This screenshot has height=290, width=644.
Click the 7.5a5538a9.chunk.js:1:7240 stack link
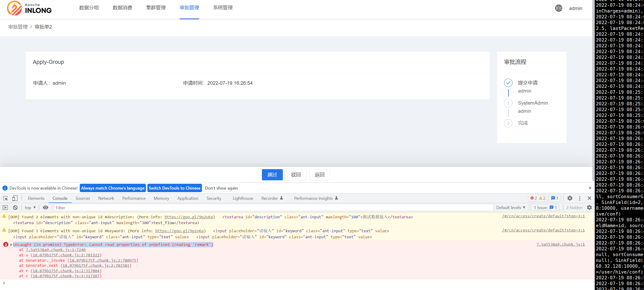[x=56, y=250]
